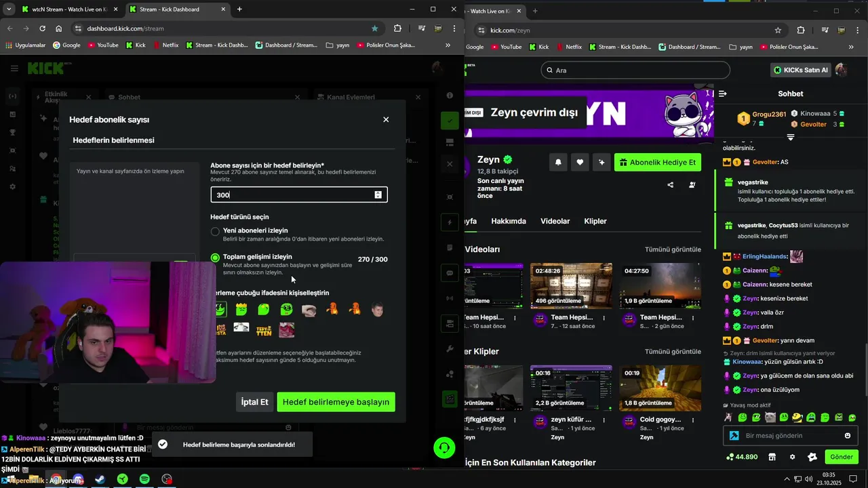The width and height of the screenshot is (868, 488).
Task: Pick the hand gesture emote
Action: 309,310
